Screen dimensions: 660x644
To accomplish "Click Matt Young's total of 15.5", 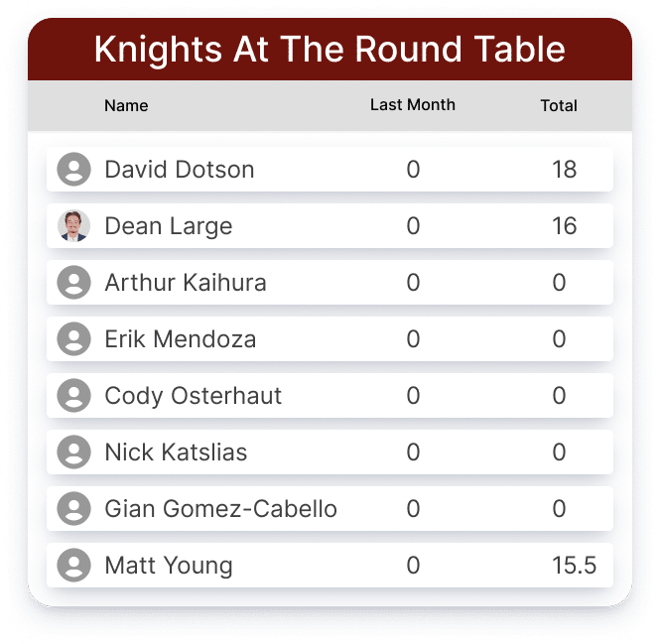I will pos(574,566).
